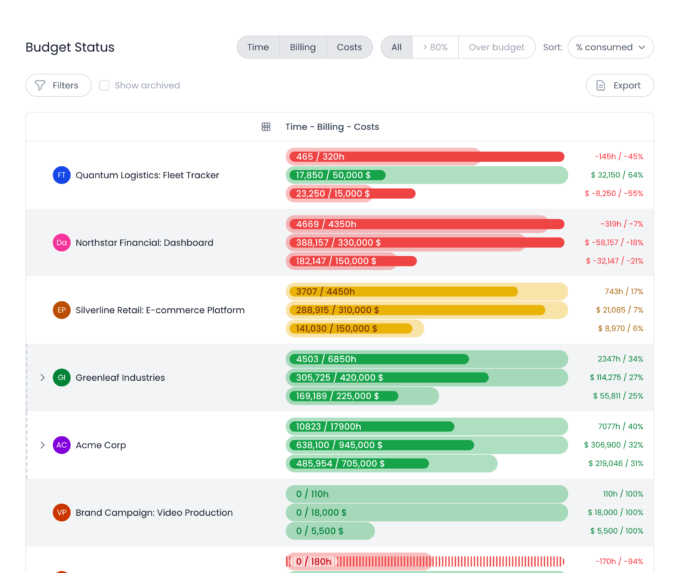Click the 7077h / 40% value

[x=621, y=427]
